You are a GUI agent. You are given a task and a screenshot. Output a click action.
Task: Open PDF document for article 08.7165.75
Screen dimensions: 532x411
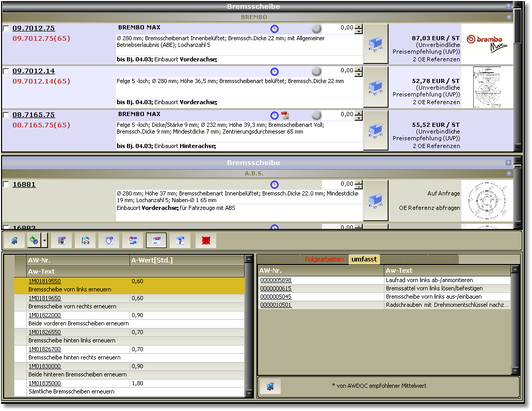coord(285,116)
